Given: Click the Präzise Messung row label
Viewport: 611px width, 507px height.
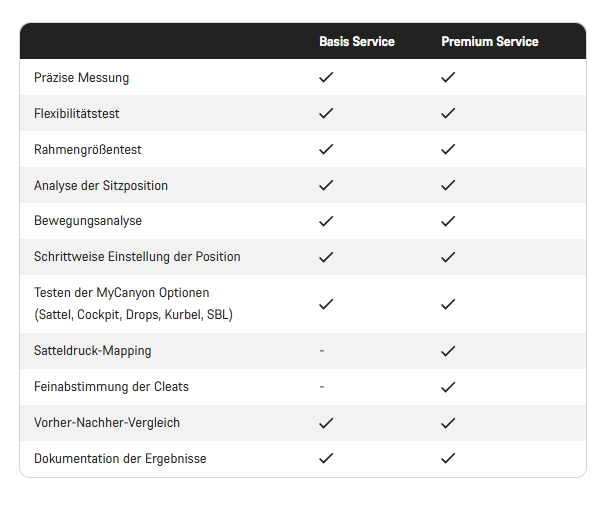Looking at the screenshot, I should click(81, 77).
